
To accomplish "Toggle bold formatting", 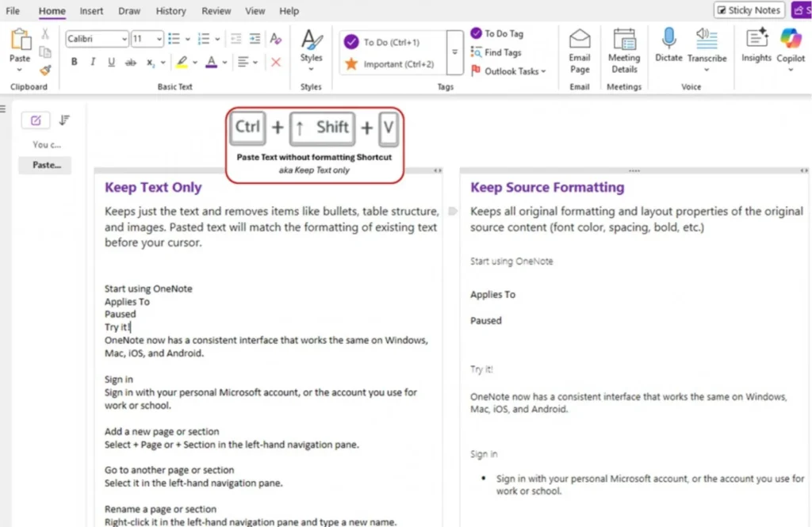I will [73, 62].
